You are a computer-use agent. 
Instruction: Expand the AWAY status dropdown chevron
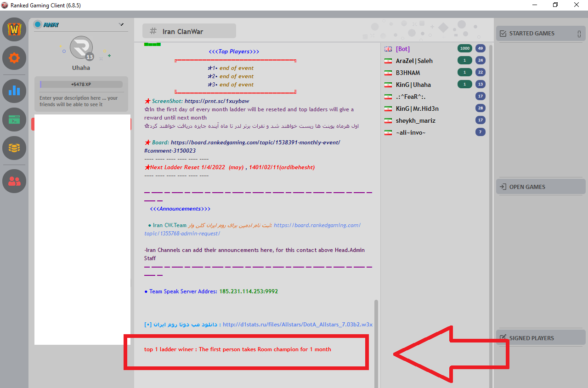point(121,24)
